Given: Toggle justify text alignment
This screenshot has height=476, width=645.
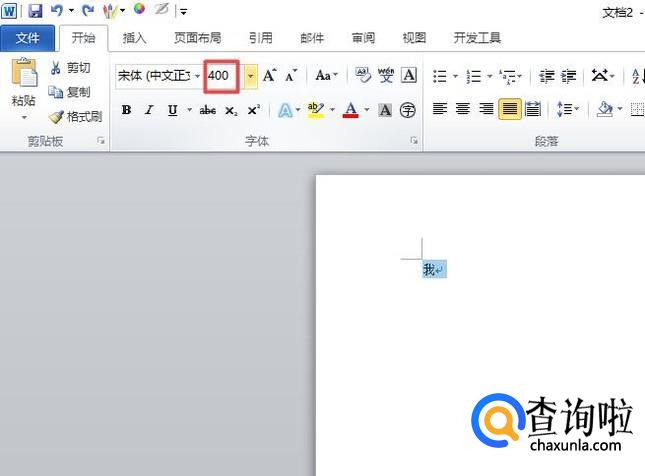Looking at the screenshot, I should click(510, 110).
